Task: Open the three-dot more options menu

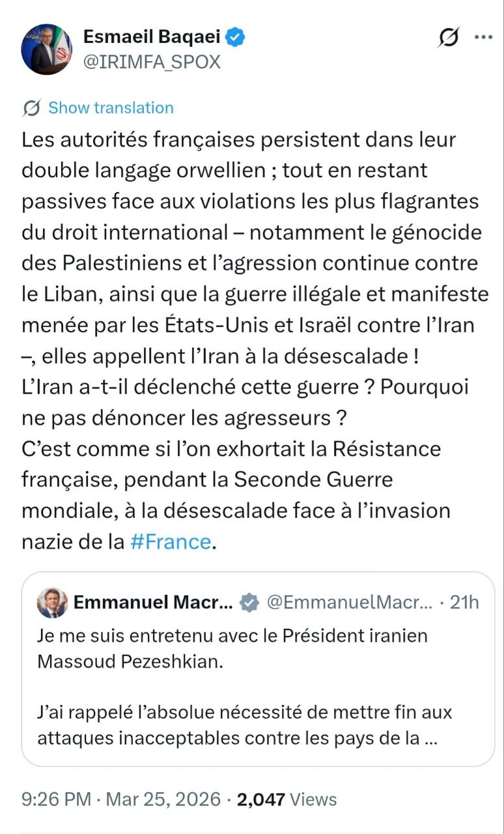Action: click(483, 37)
